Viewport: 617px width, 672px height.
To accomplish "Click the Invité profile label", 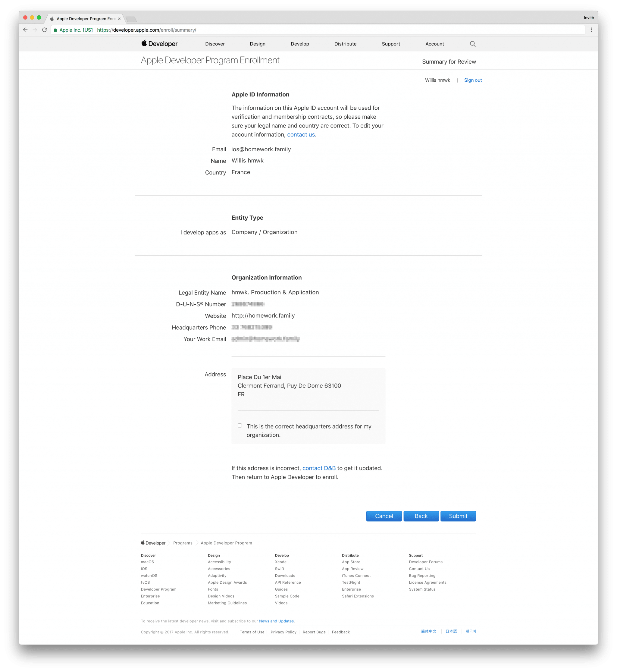I will 589,18.
